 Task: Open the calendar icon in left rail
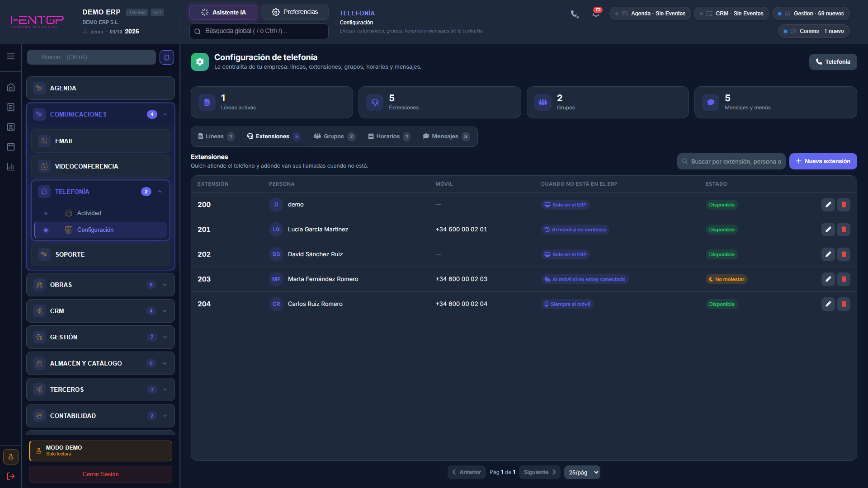point(11,147)
